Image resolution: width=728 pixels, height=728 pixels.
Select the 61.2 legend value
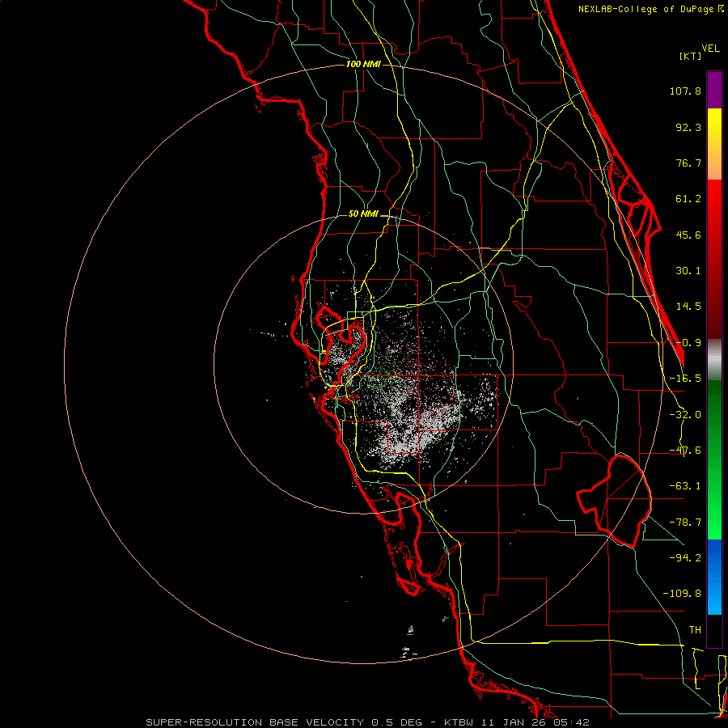tap(688, 199)
